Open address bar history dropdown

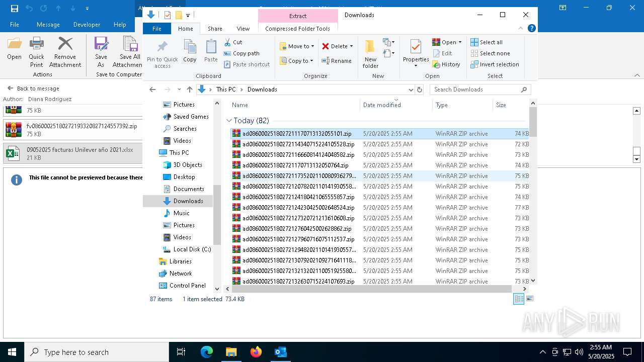pos(411,89)
